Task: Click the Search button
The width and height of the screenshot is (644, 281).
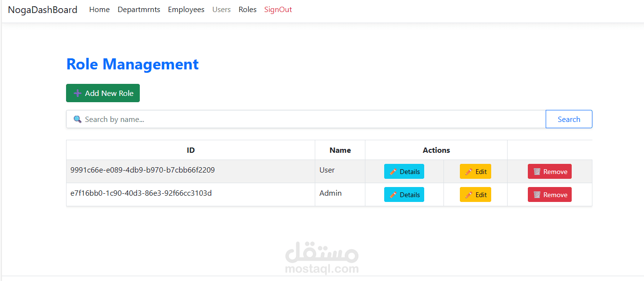Action: (x=569, y=119)
